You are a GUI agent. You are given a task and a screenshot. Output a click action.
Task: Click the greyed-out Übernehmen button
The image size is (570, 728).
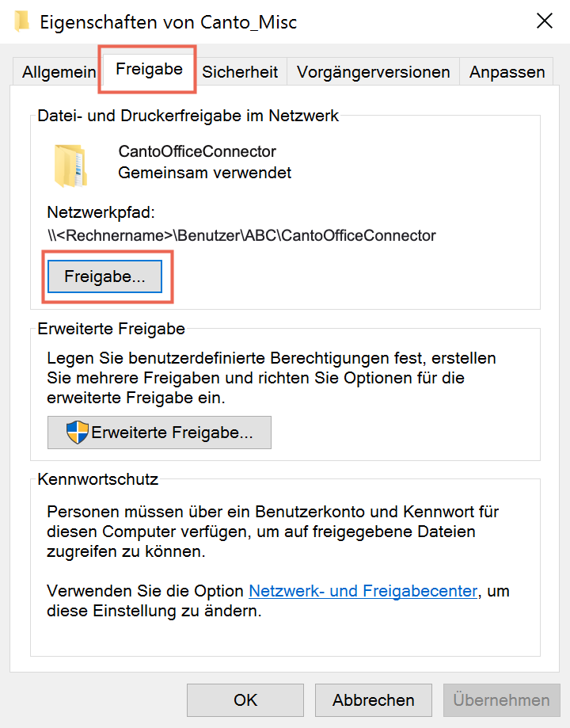[x=501, y=699]
